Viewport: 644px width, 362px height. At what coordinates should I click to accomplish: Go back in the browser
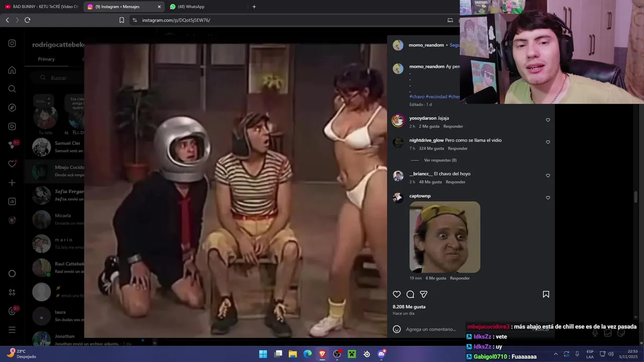click(7, 20)
